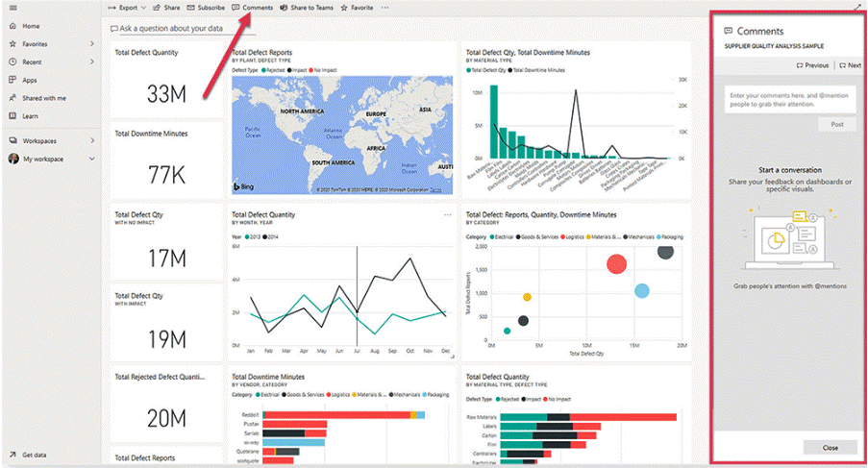Select the Total Downtime Minutes 77K tile

coord(166,161)
